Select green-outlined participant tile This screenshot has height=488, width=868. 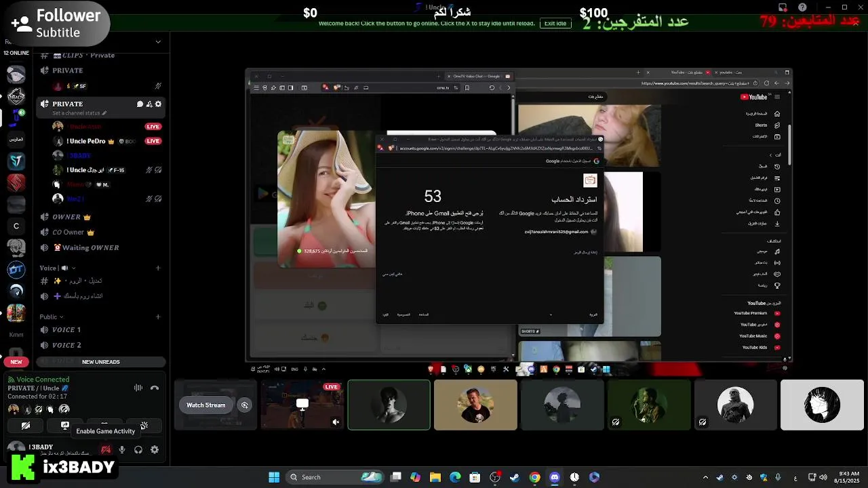tap(389, 405)
